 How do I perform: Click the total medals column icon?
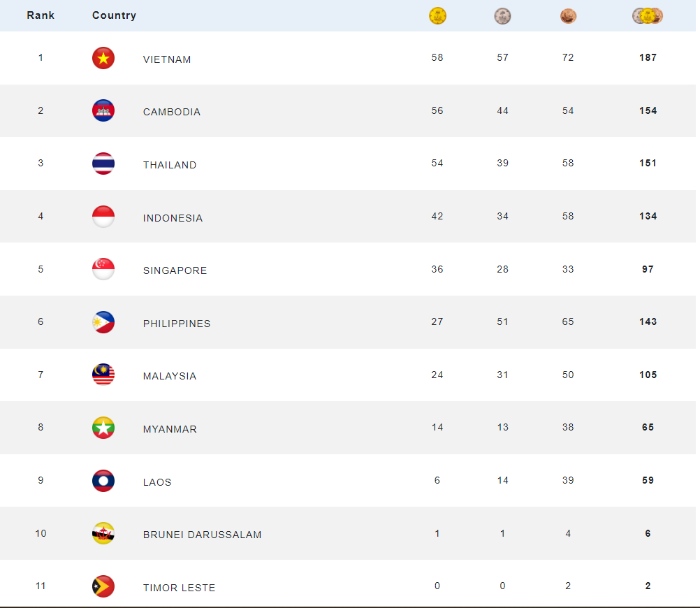648,15
